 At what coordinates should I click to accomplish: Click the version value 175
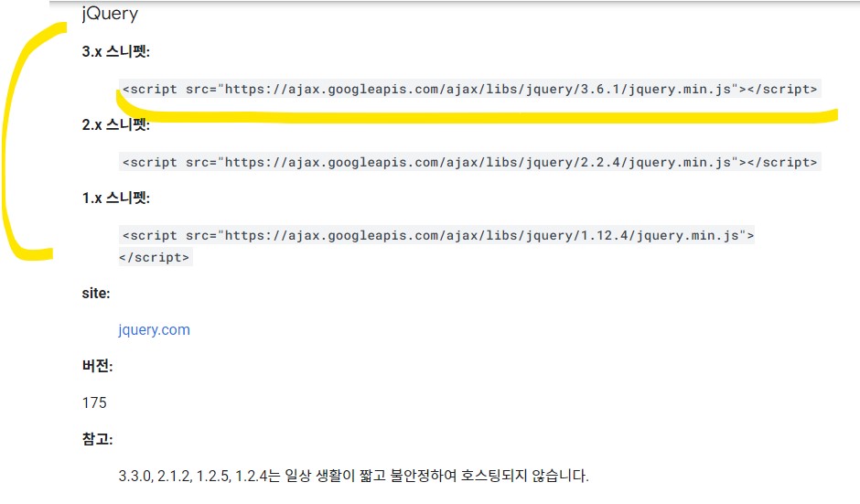click(x=94, y=403)
